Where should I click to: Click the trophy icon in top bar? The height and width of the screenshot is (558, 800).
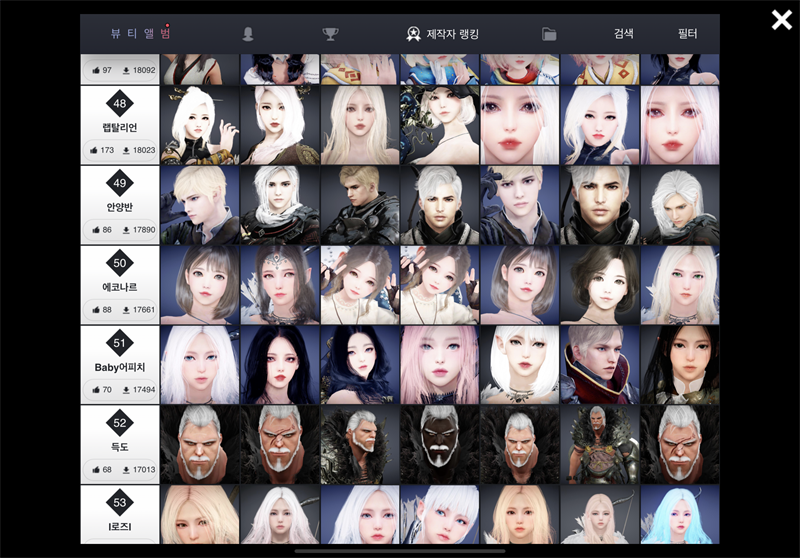330,34
